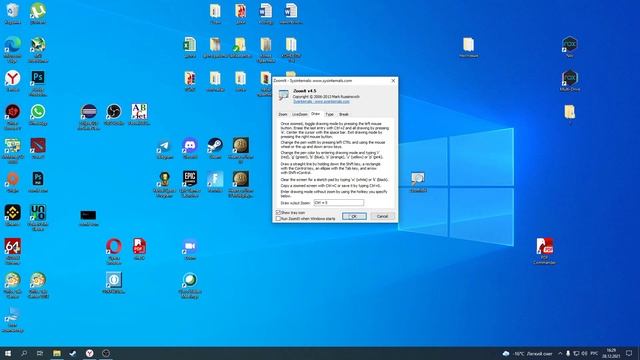Select the AIDA64 desktop icon
This screenshot has width=640, height=360.
(x=13, y=251)
